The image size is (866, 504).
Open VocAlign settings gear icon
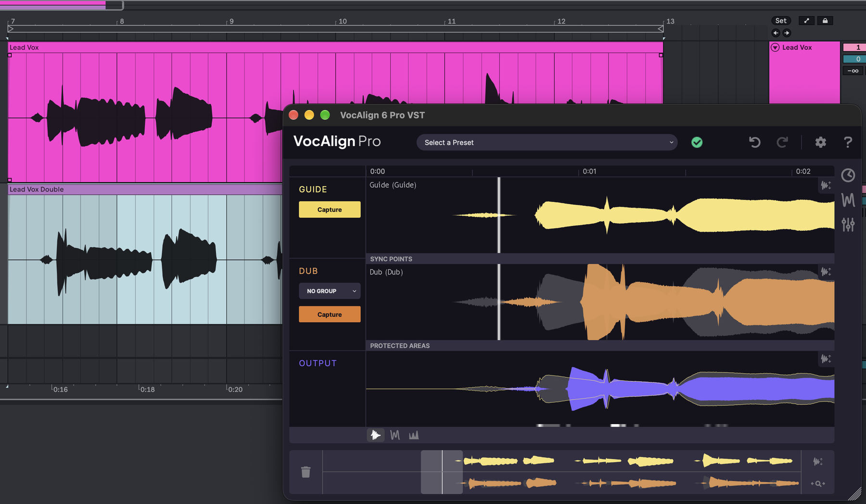pos(820,142)
